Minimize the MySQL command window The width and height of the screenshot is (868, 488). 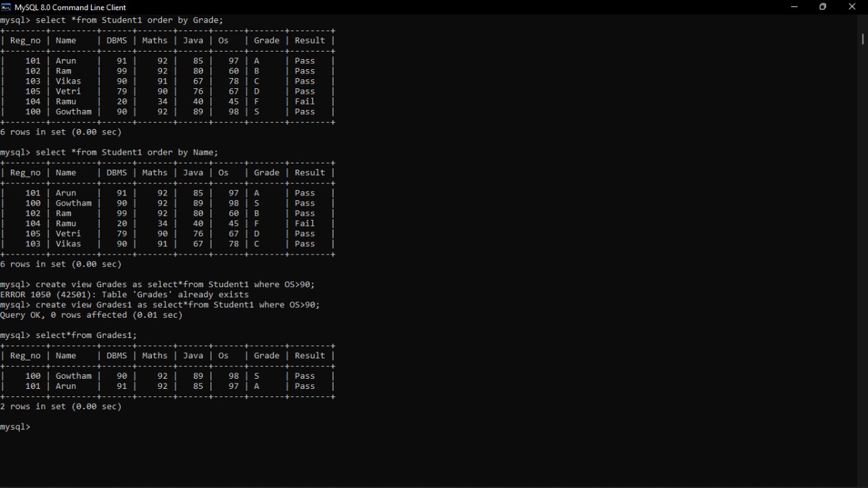pyautogui.click(x=794, y=7)
